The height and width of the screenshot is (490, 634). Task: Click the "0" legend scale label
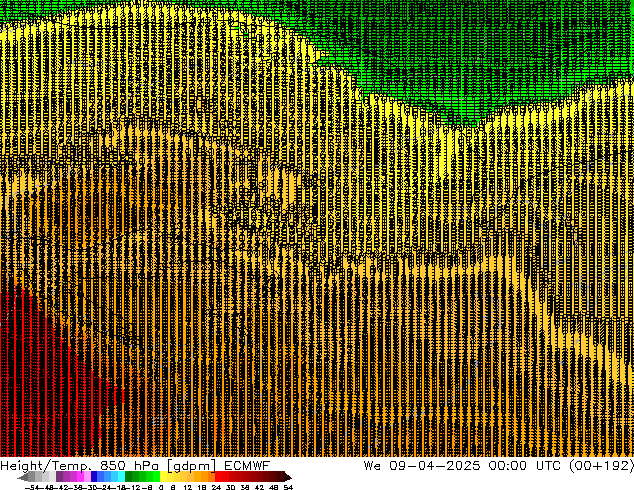point(161,487)
